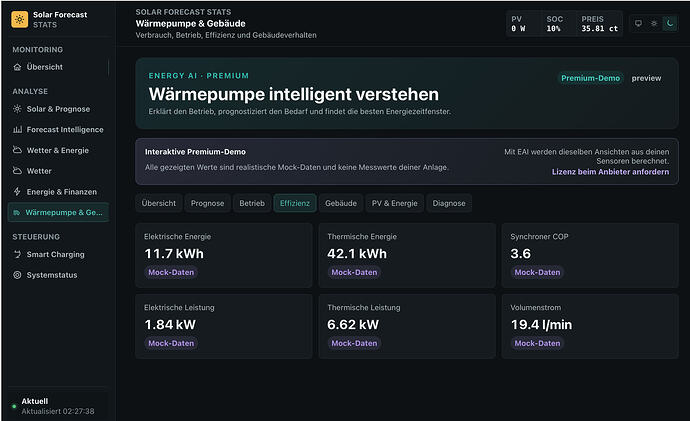Viewport: 690px width, 421px height.
Task: Click the Energie & Finanzen lightning icon
Action: click(x=17, y=191)
